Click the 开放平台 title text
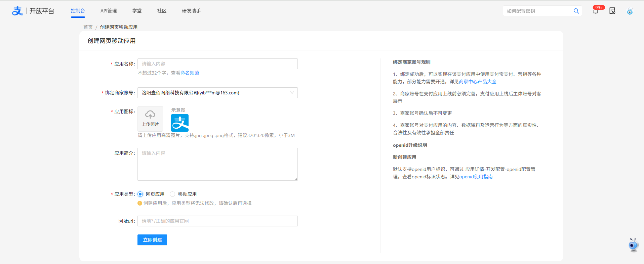The image size is (644, 264). [42, 11]
